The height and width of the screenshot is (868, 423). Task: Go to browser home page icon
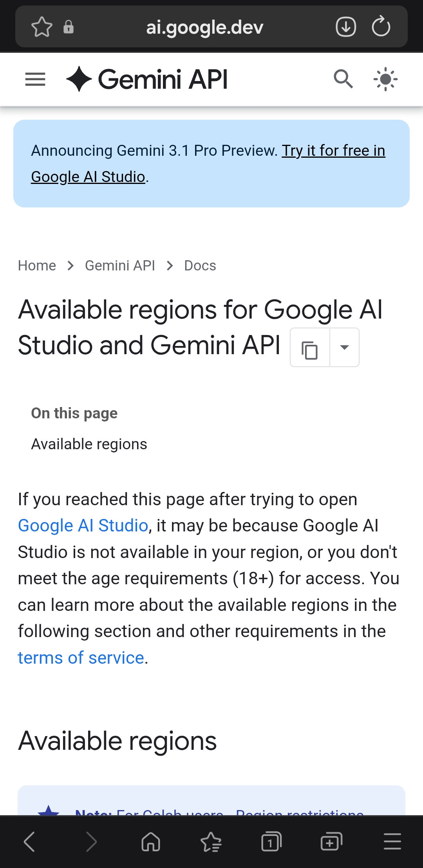[151, 842]
